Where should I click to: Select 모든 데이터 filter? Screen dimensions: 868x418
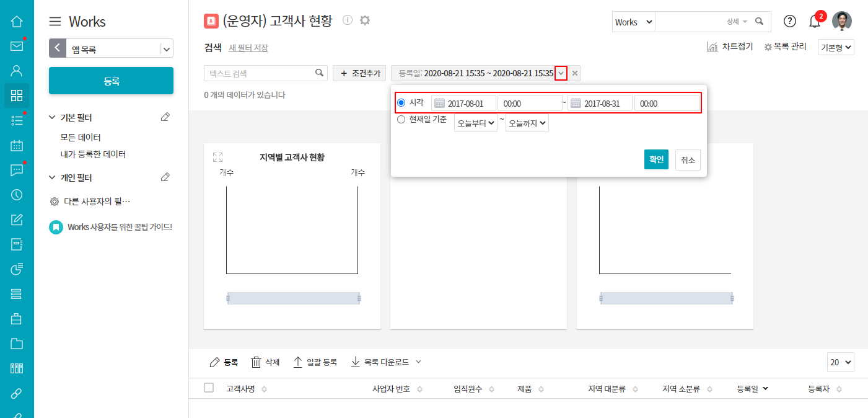[x=81, y=137]
